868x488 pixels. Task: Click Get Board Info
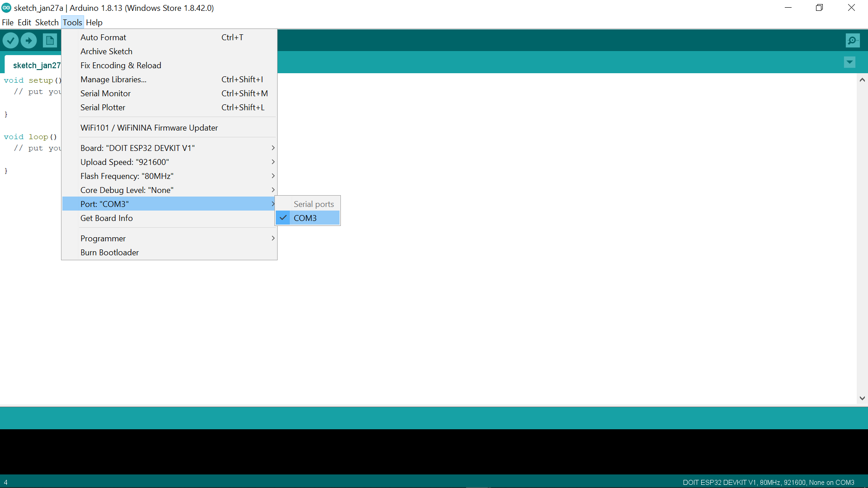[107, 218]
